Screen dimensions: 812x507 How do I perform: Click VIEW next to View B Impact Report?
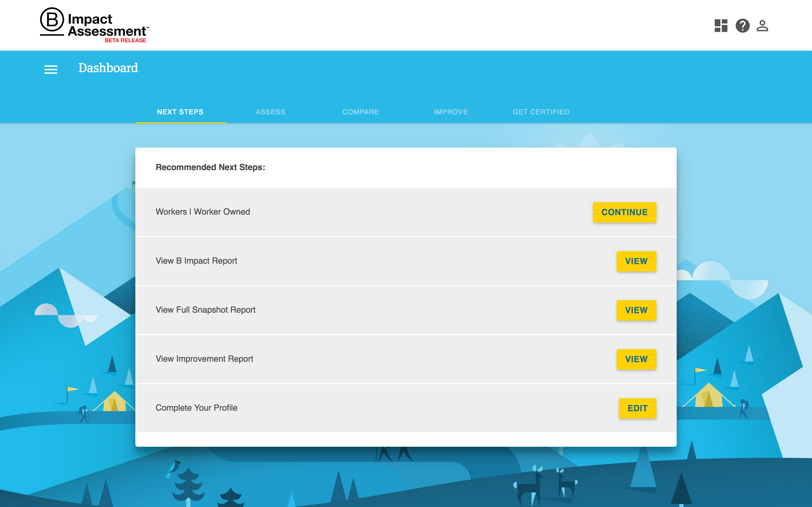(x=636, y=261)
